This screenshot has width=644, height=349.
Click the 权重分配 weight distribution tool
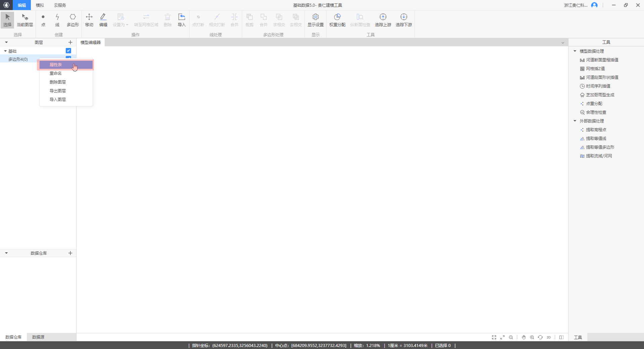coord(337,20)
